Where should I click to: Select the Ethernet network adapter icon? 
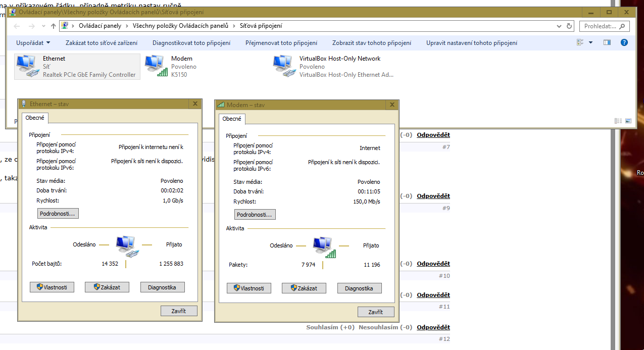click(27, 67)
